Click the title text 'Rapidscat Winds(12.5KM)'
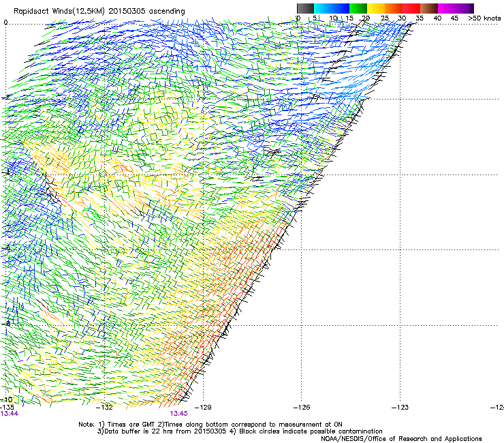 coord(59,12)
